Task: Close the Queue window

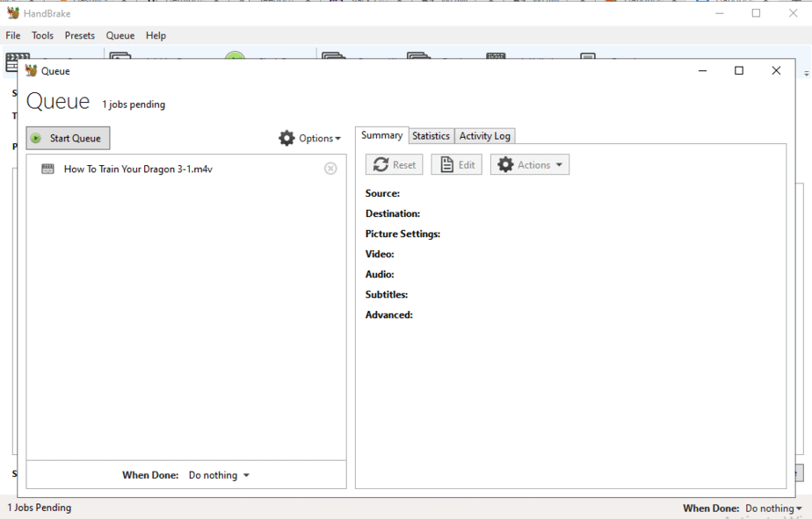Action: click(x=776, y=71)
